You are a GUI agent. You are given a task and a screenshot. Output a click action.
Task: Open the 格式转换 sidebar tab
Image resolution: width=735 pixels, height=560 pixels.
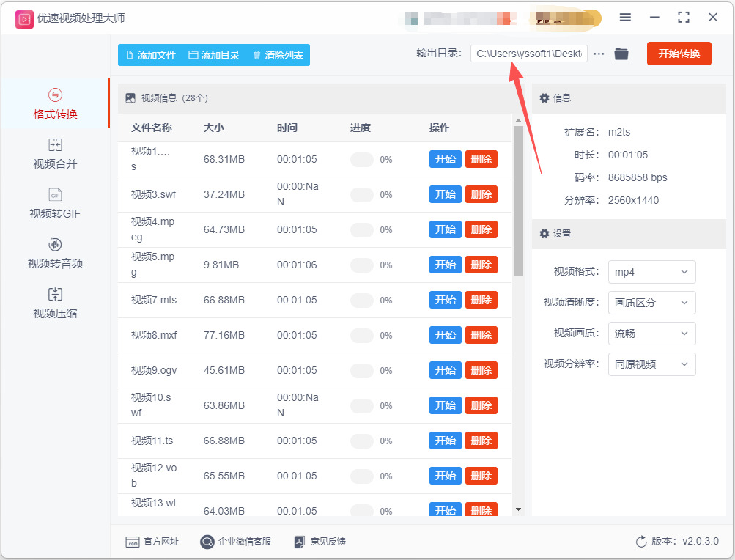point(55,103)
